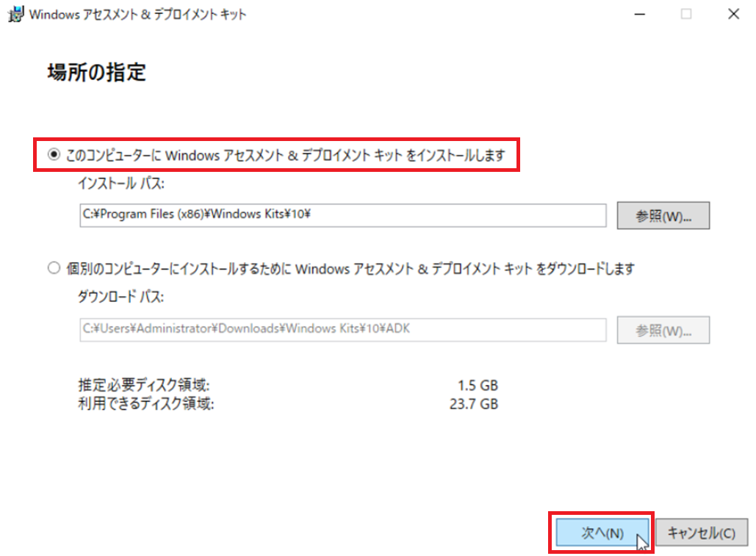
Task: Click the 23.7 GB available space value
Action: pyautogui.click(x=473, y=404)
